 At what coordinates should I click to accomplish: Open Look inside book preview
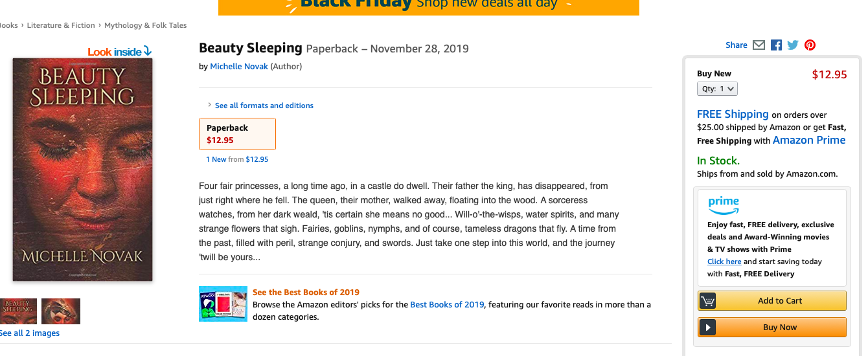click(119, 52)
